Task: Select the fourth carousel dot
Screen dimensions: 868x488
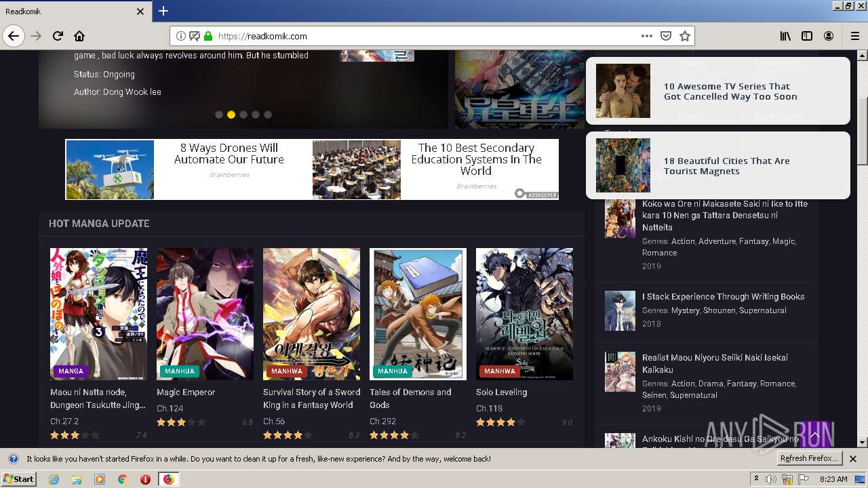Action: [x=256, y=115]
